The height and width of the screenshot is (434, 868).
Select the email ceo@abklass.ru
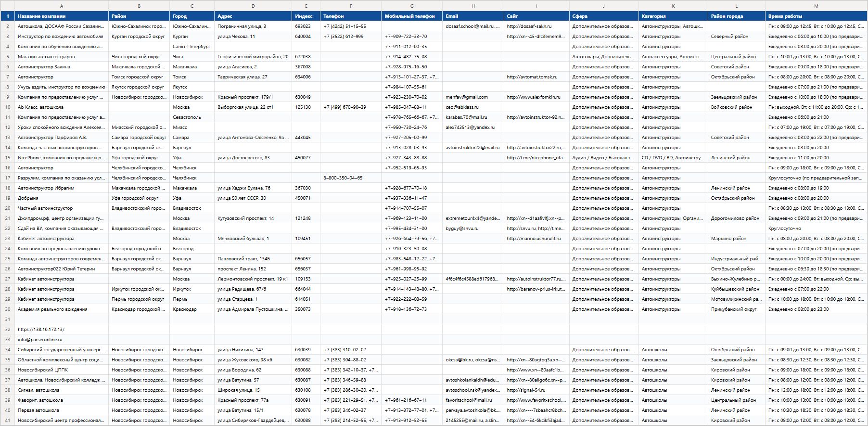click(x=473, y=107)
